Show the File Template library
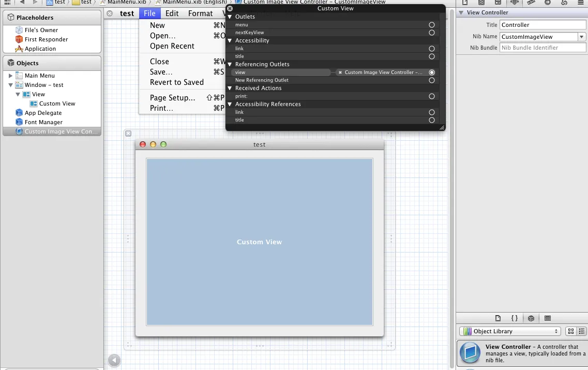Viewport: 588px width, 370px height. (497, 318)
